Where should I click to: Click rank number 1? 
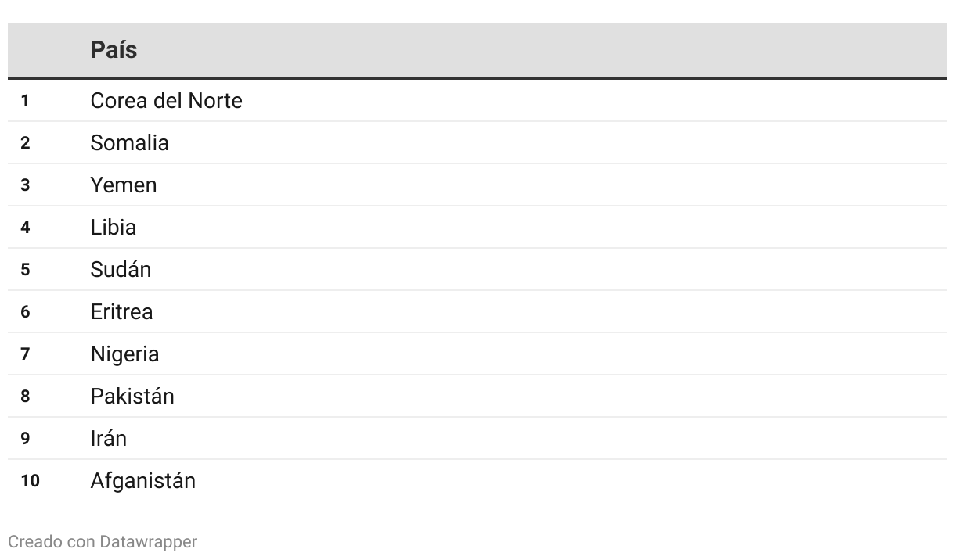25,101
